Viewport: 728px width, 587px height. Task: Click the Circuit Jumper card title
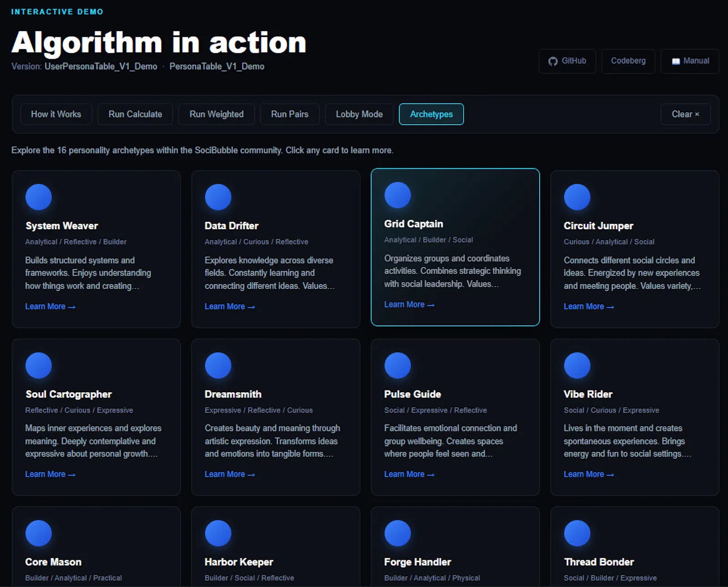[598, 226]
